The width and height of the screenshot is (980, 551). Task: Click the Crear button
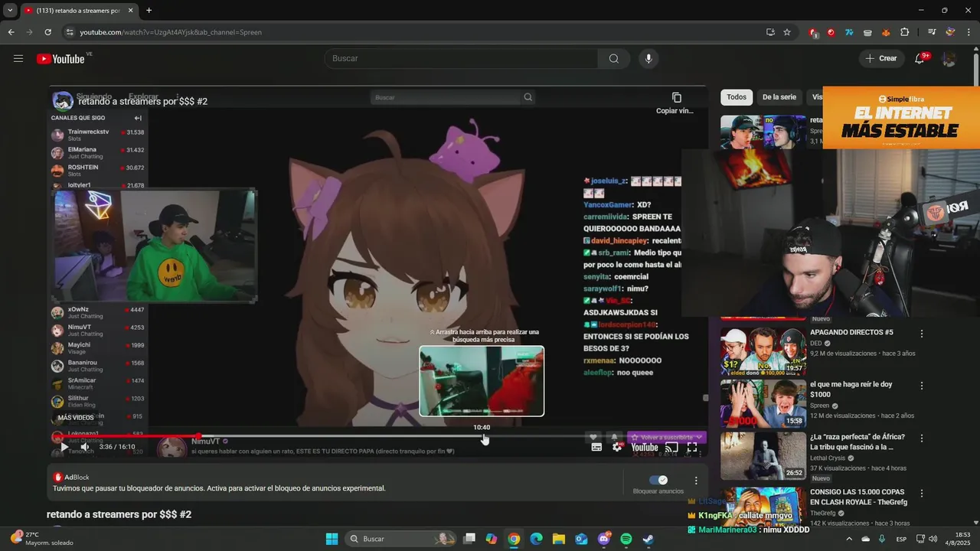tap(880, 59)
